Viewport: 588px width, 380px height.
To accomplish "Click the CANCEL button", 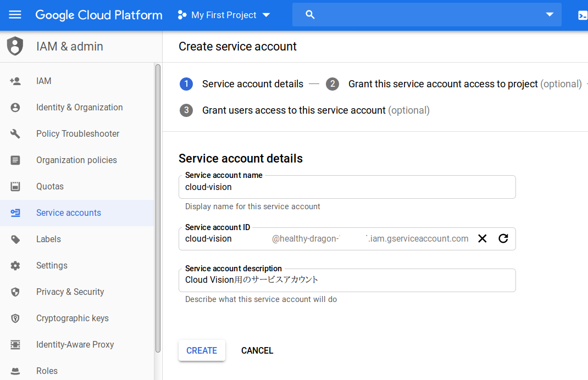I will point(257,350).
